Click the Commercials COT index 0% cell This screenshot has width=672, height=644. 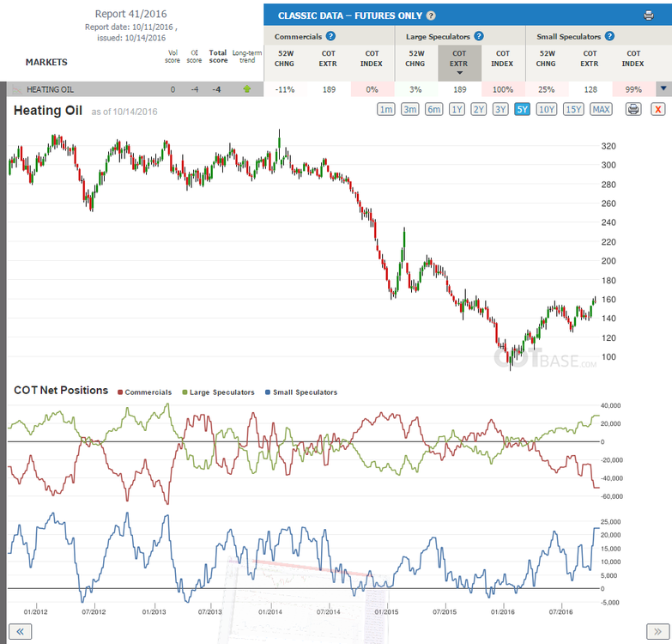tap(372, 89)
